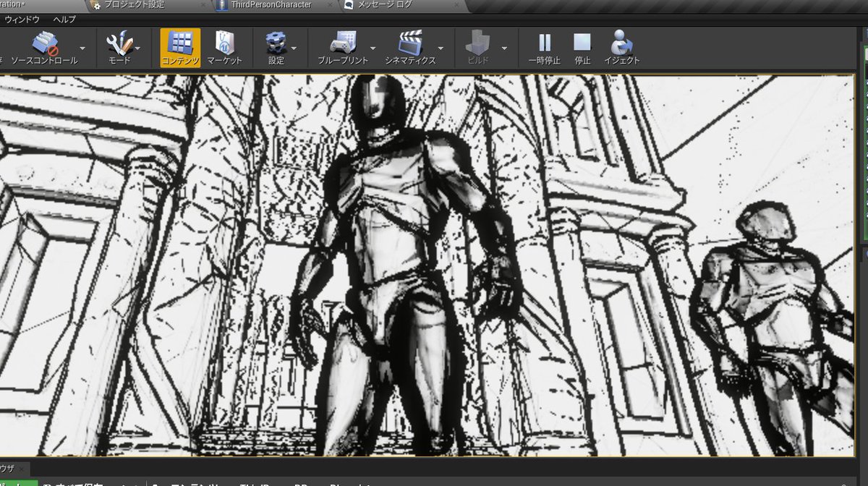This screenshot has height=486, width=868.
Task: Click the ビルド build button
Action: tap(478, 48)
